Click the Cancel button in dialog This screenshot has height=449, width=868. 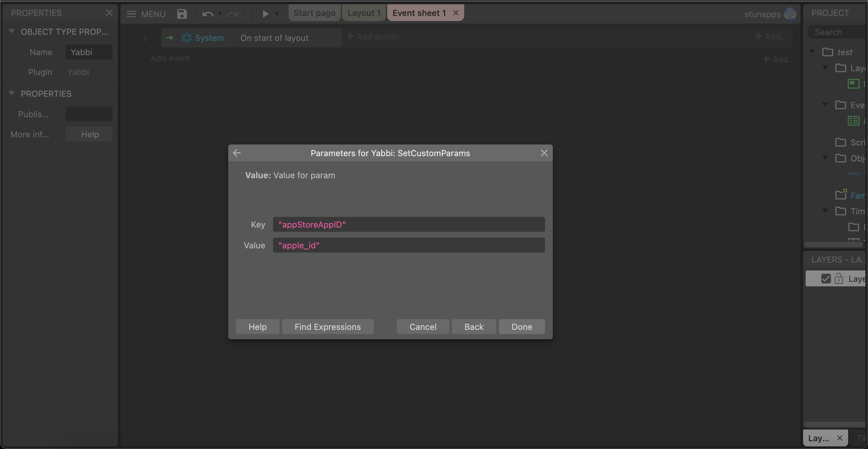[x=423, y=327]
